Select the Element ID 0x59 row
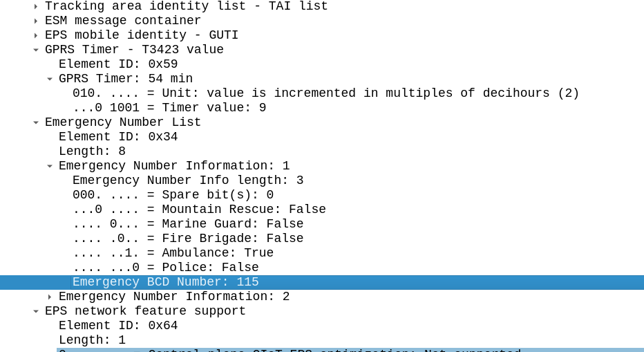 click(117, 64)
